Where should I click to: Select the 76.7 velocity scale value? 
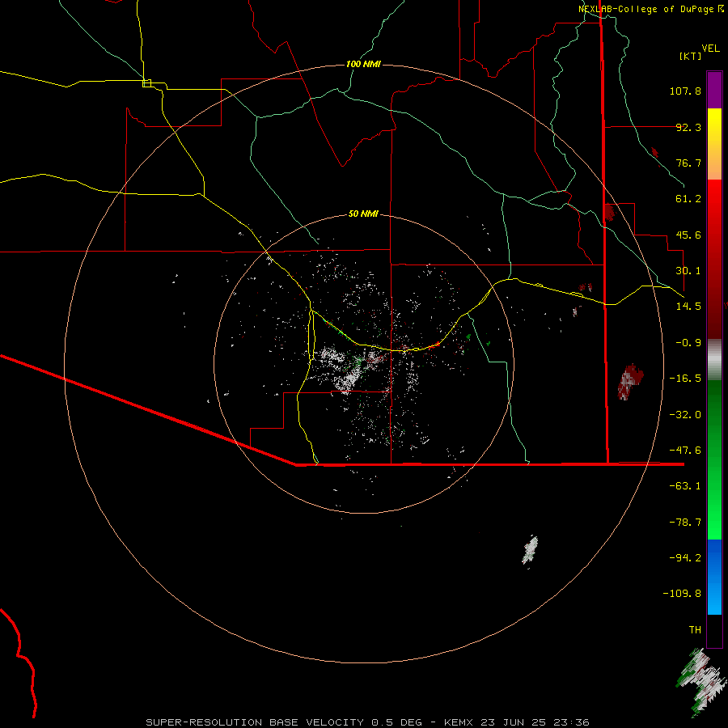688,163
